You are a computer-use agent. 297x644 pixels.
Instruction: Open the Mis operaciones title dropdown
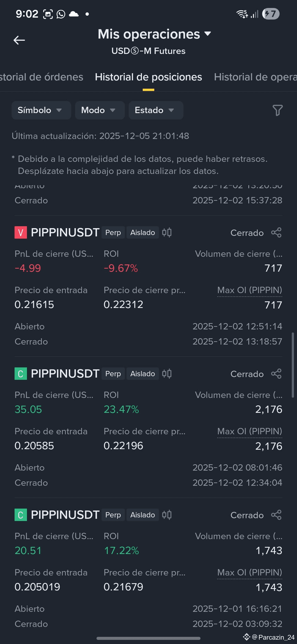(154, 34)
